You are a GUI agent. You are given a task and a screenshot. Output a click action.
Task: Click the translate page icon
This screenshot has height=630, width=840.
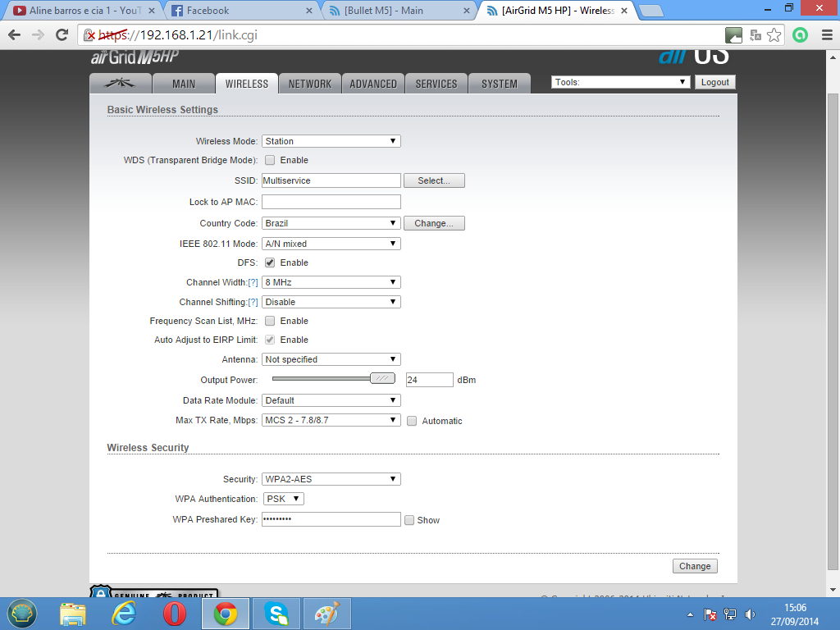pyautogui.click(x=756, y=35)
